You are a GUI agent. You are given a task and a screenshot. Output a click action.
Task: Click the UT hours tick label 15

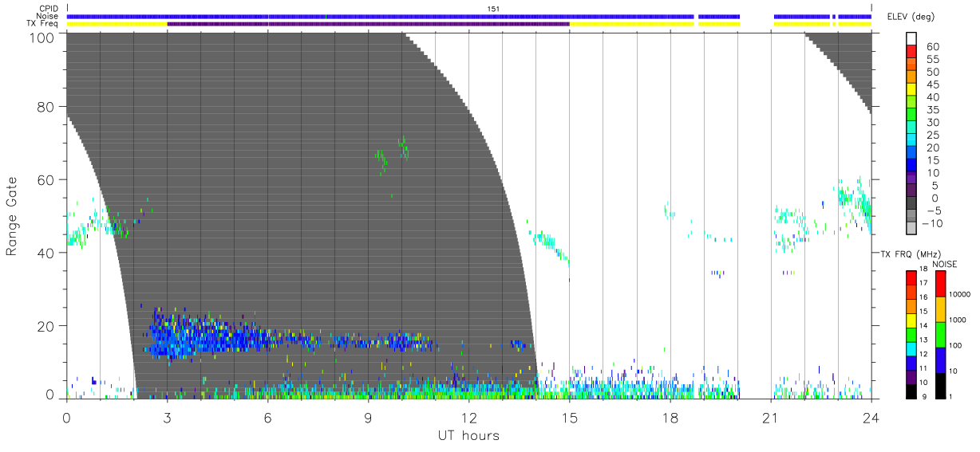pyautogui.click(x=569, y=417)
